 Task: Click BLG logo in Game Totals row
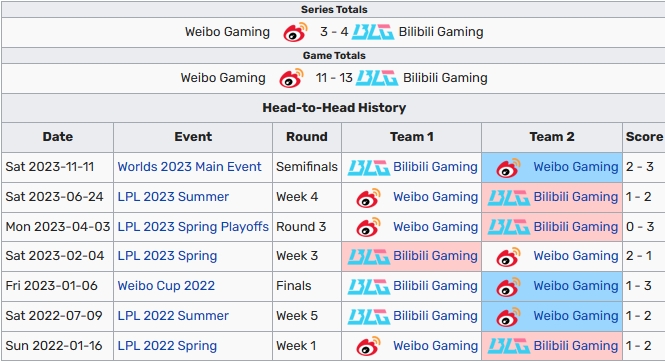377,78
